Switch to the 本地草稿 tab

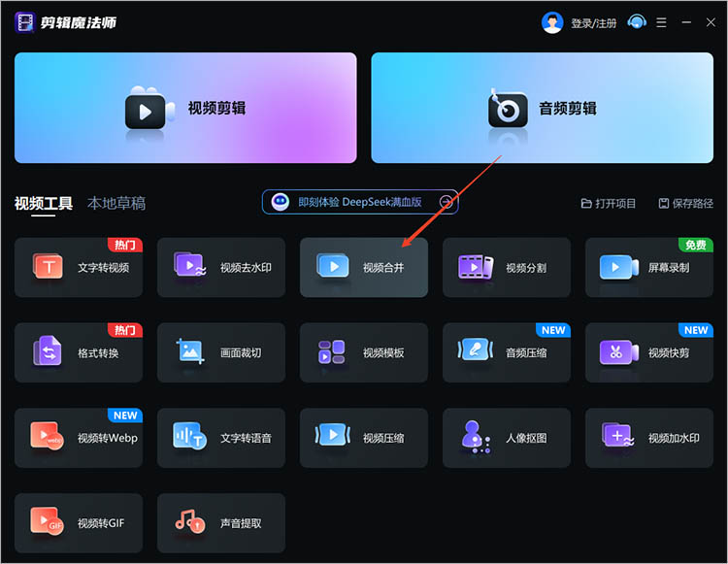point(116,203)
